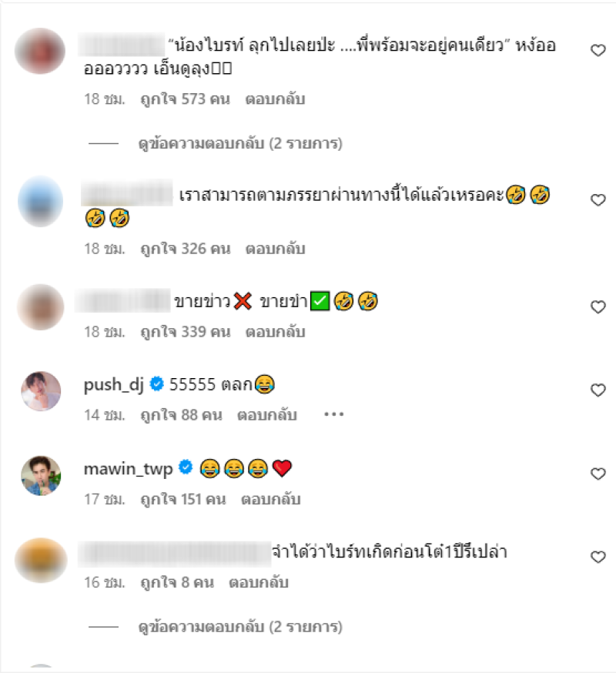Viewport: 616px width, 673px height.
Task: Like the ขายข่าว ขายขำ comment
Action: click(x=598, y=307)
